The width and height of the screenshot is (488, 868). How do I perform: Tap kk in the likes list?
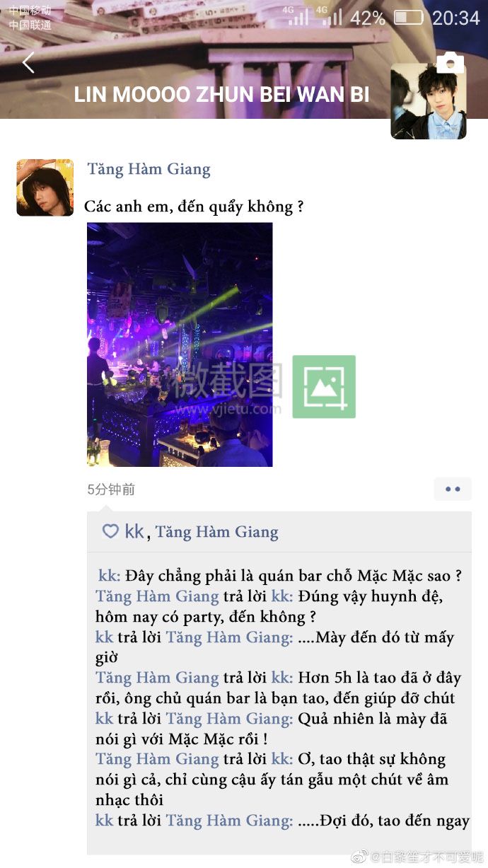[x=134, y=531]
